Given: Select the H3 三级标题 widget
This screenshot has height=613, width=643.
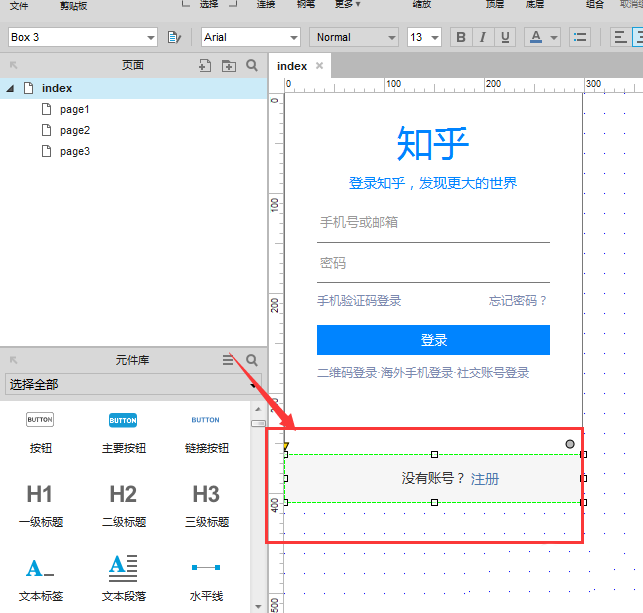Looking at the screenshot, I should coord(206,505).
